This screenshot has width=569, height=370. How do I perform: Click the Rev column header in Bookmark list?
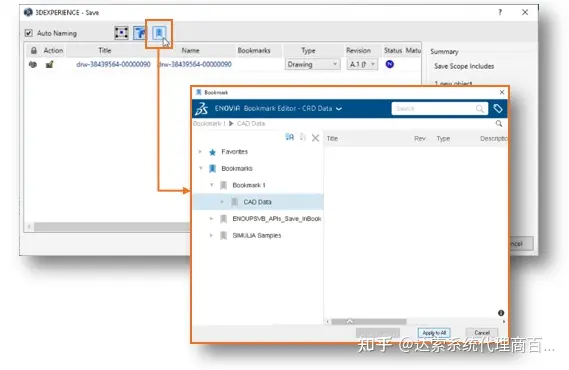pyautogui.click(x=420, y=139)
